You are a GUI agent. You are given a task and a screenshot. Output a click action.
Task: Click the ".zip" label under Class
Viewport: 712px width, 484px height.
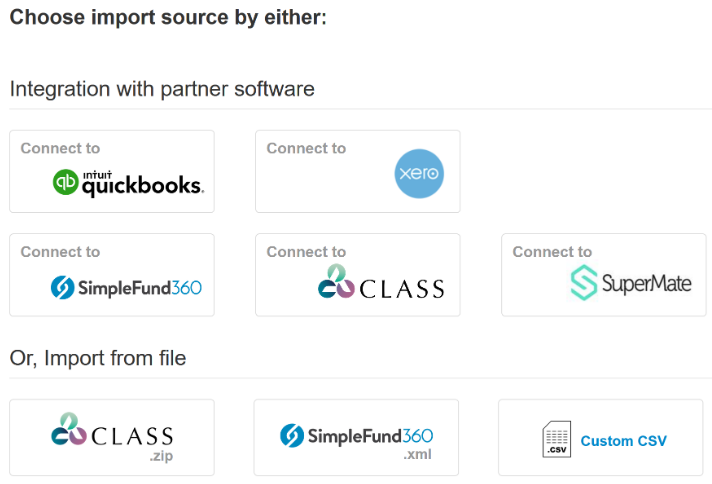click(160, 456)
